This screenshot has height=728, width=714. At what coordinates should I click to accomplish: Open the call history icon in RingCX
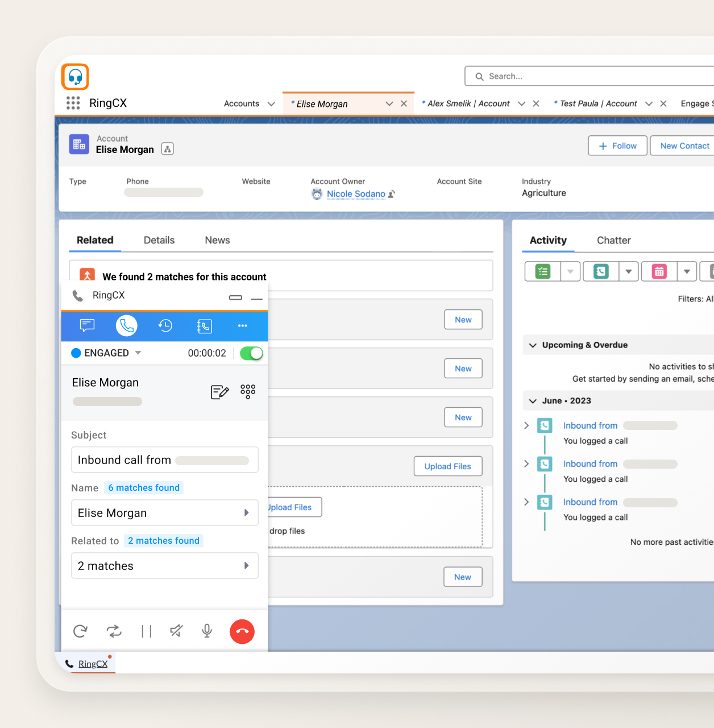pos(165,325)
